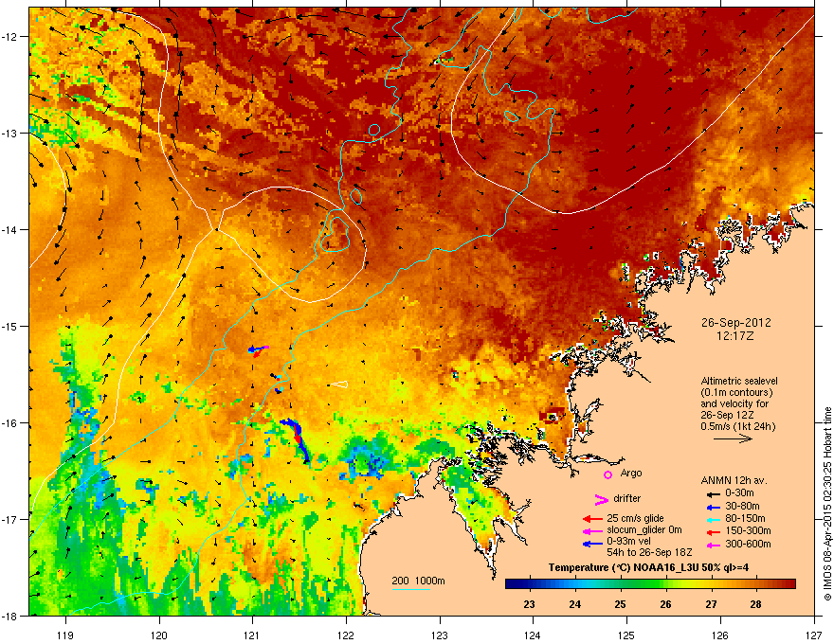Click the black 0-30m ANMN arrow
Viewport: 834px width, 644px height.
(x=712, y=493)
